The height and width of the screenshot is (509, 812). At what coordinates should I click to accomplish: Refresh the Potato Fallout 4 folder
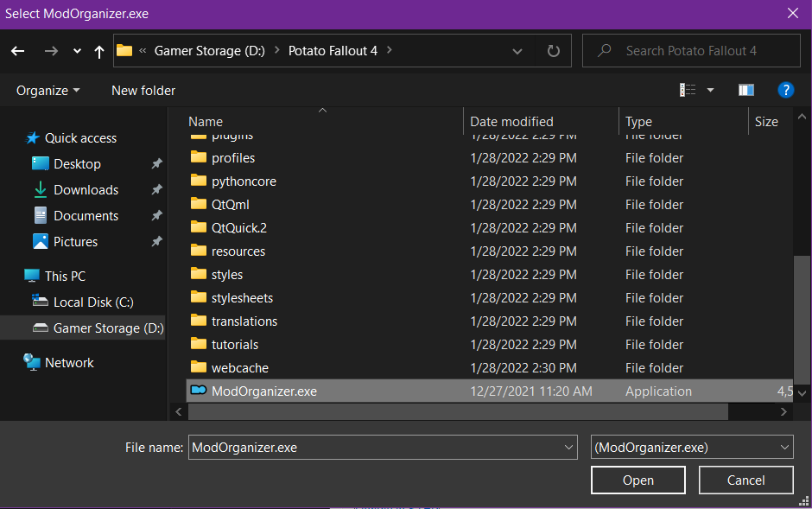[x=553, y=51]
